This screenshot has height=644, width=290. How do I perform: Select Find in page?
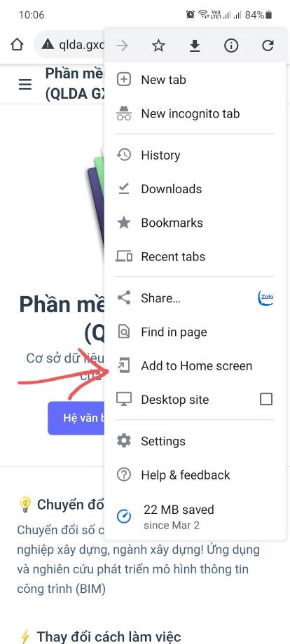[195, 332]
